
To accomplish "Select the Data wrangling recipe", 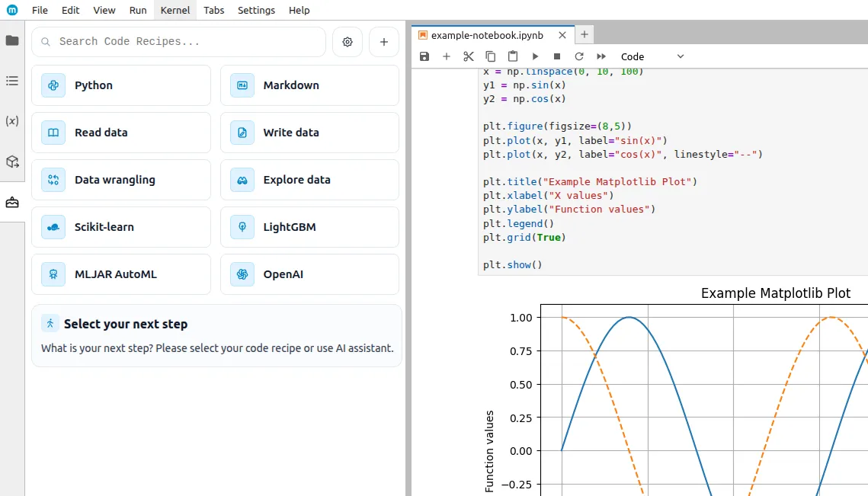I will point(121,180).
